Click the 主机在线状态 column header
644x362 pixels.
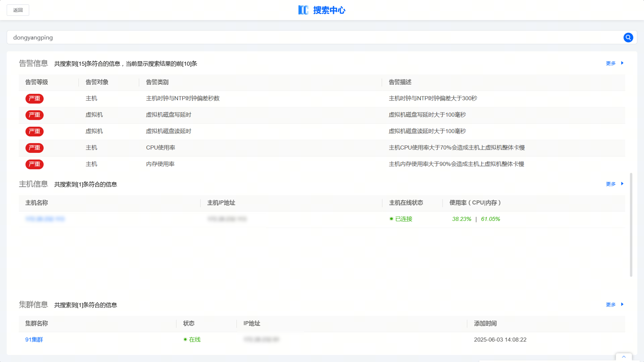pos(406,203)
